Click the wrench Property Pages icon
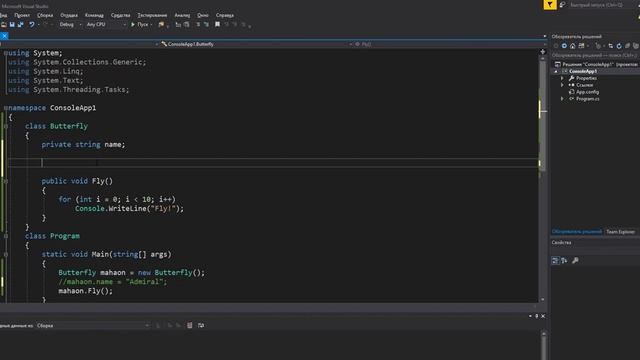 click(x=575, y=260)
